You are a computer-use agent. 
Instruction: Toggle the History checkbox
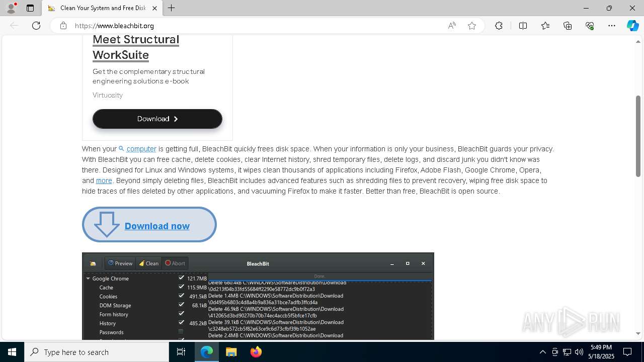click(x=181, y=322)
